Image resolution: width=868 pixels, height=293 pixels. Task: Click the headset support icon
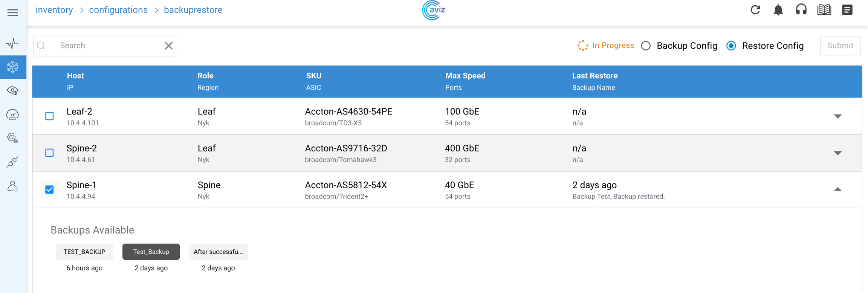tap(801, 10)
